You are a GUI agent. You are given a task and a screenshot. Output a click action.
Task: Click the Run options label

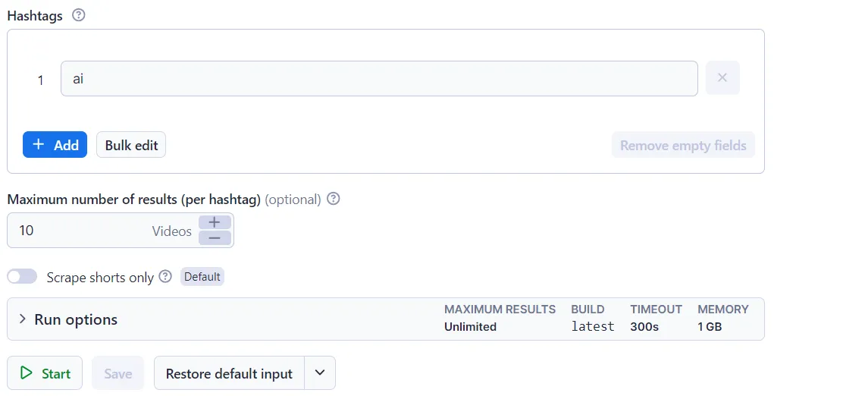pyautogui.click(x=76, y=319)
